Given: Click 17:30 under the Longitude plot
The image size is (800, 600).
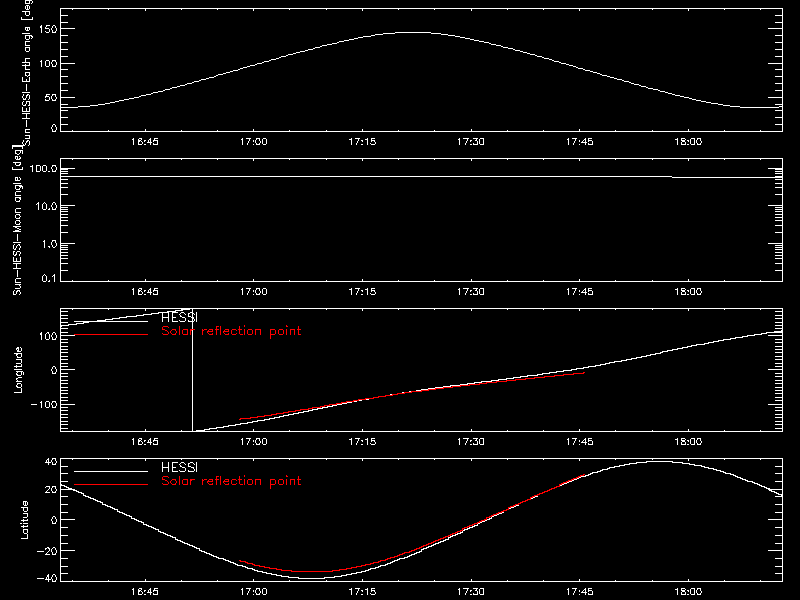Looking at the screenshot, I should coord(471,442).
